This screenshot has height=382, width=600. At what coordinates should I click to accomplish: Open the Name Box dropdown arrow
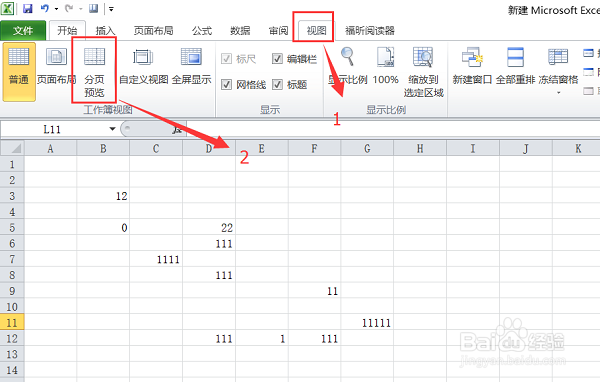coord(112,129)
